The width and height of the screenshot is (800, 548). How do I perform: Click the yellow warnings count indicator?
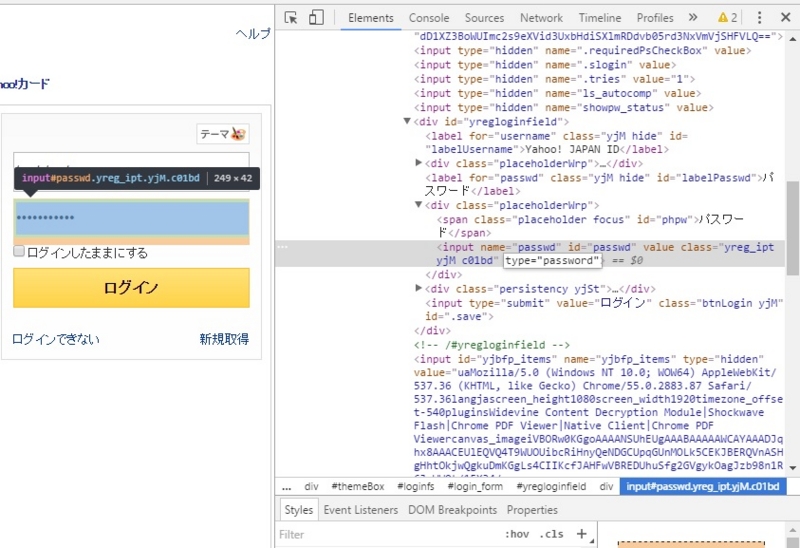728,18
